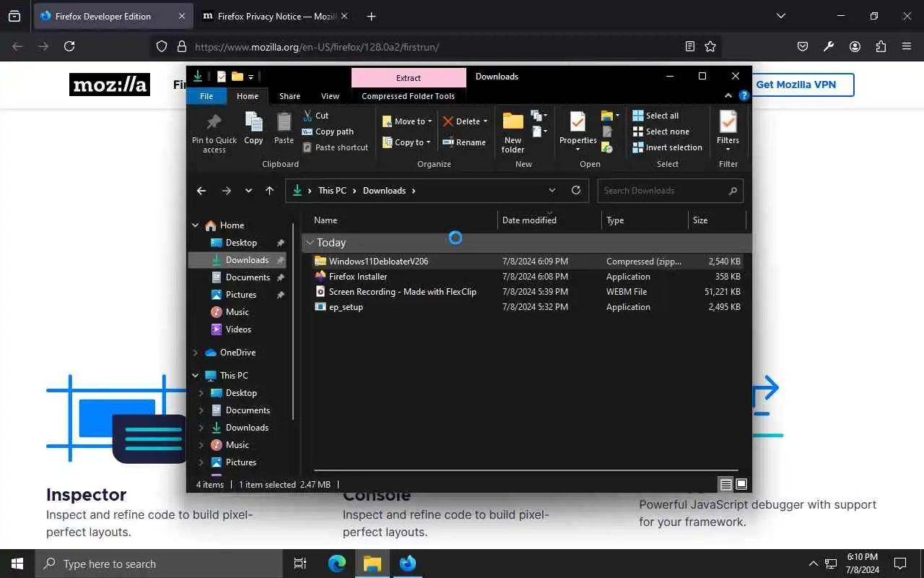
Task: Go forward in File Explorer
Action: [x=226, y=191]
